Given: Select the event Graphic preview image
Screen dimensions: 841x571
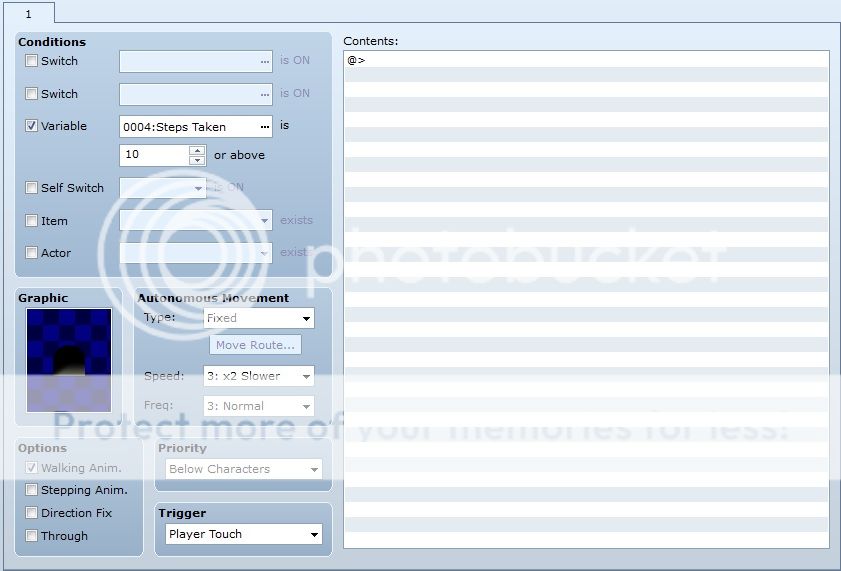Looking at the screenshot, I should coord(69,360).
